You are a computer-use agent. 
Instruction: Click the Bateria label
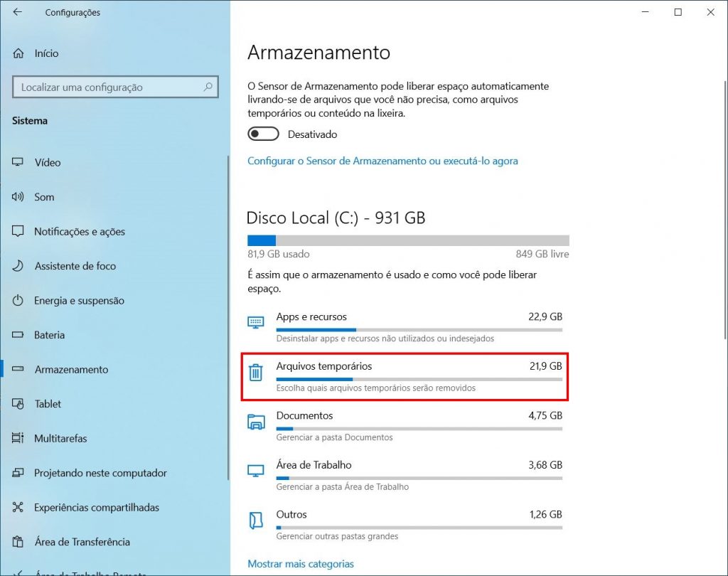(49, 334)
